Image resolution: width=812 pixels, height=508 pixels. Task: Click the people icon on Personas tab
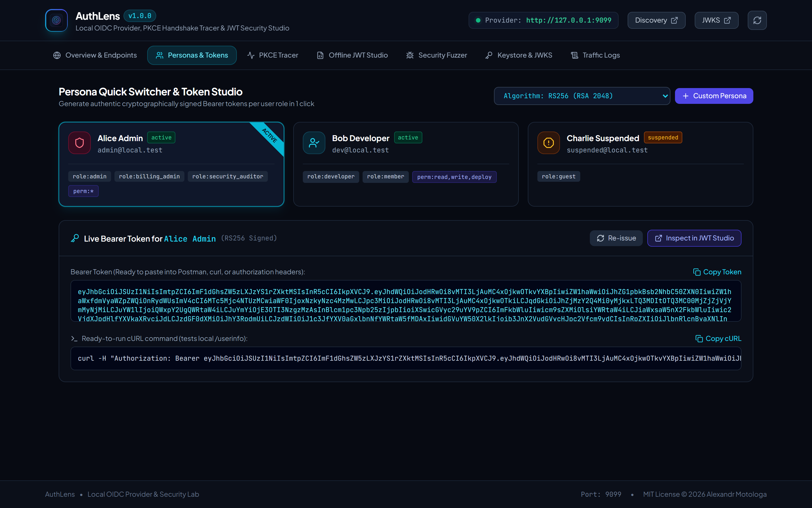pos(160,55)
